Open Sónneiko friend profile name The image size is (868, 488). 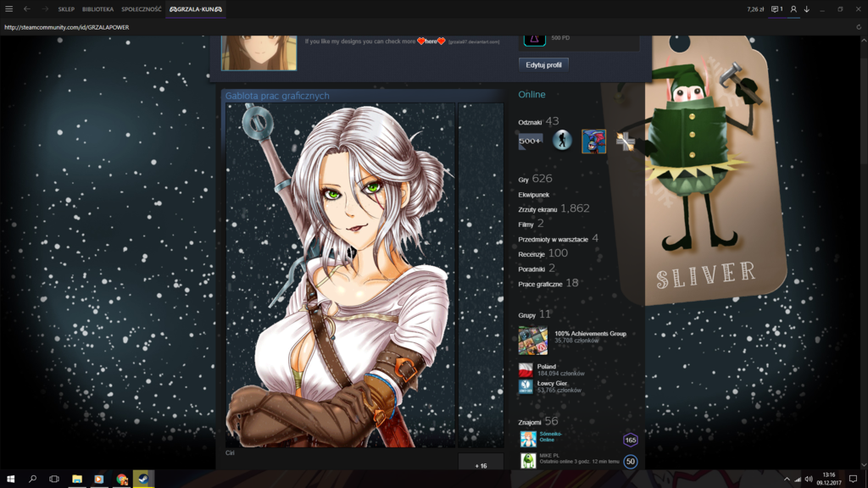(x=551, y=434)
